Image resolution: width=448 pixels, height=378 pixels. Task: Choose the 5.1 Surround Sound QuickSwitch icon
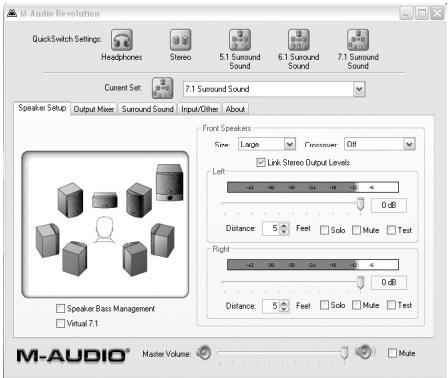[240, 39]
